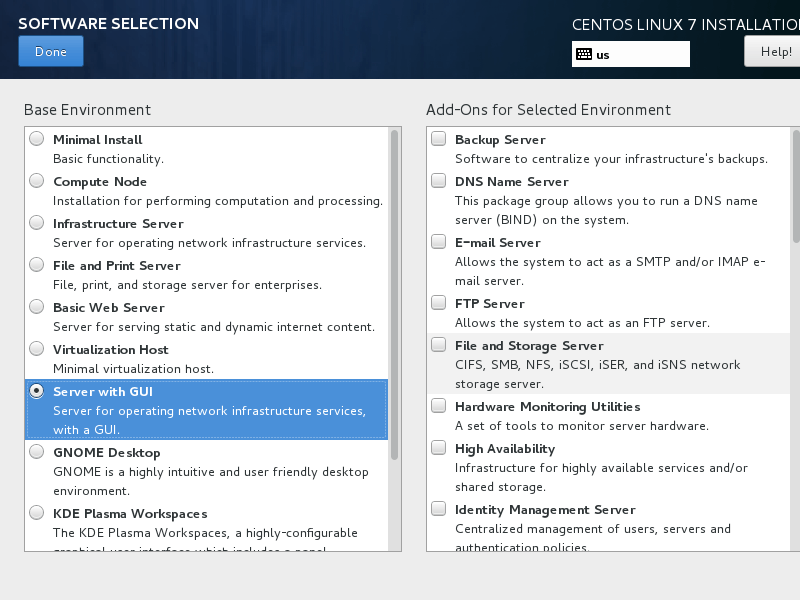
Task: Switch to the GNOME Desktop environment
Action: coord(36,452)
